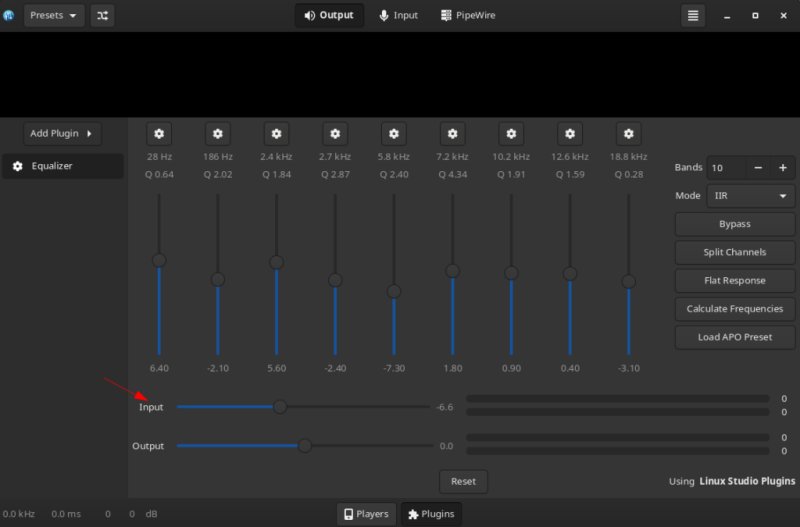
Task: Click the Flat Response button
Action: (735, 281)
